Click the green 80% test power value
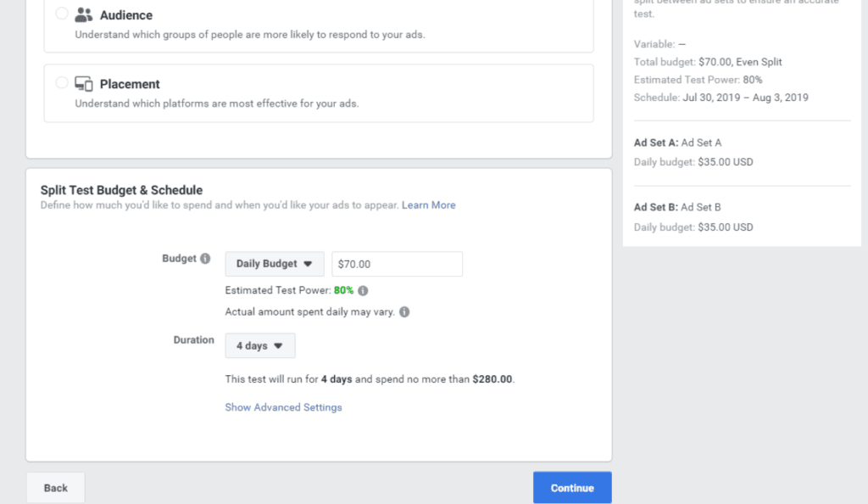868x504 pixels. 343,290
